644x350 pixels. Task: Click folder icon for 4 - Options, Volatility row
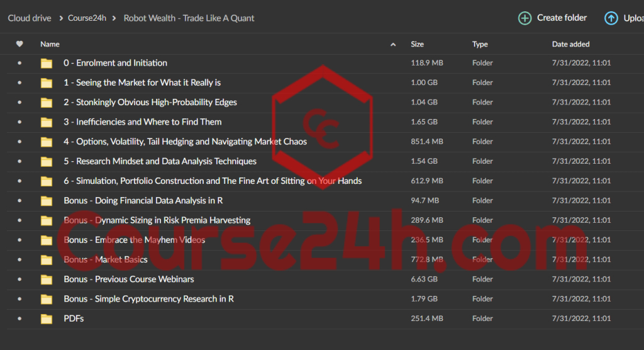click(47, 142)
